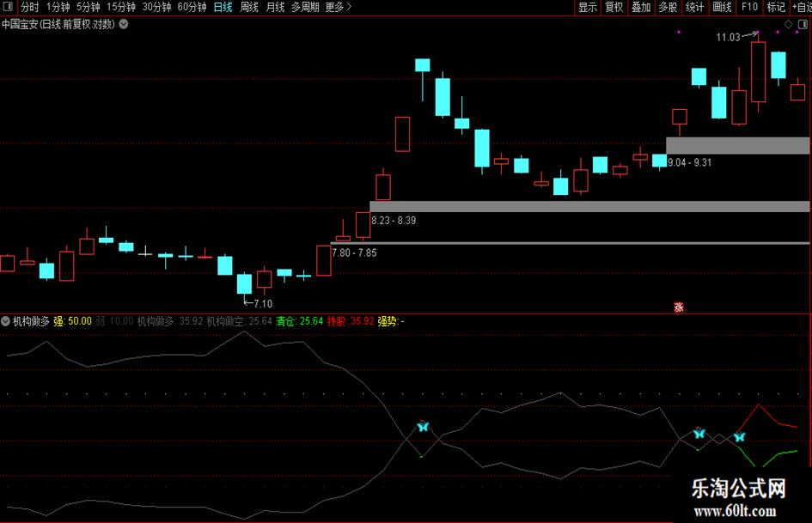The height and width of the screenshot is (523, 812).
Task: Click the panel layout icon at far top-left
Action: 8,7
